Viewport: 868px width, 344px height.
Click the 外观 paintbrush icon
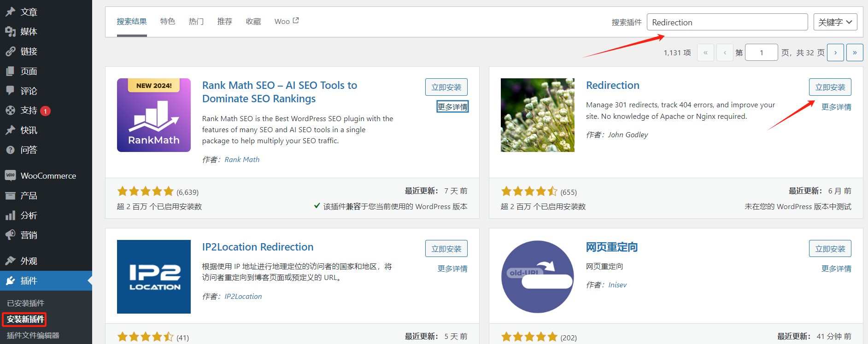[x=10, y=261]
